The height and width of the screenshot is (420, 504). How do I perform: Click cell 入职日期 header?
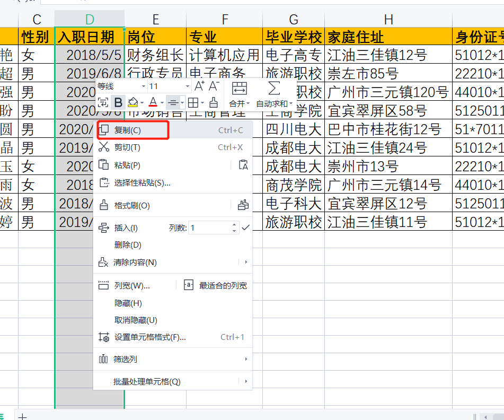[90, 37]
